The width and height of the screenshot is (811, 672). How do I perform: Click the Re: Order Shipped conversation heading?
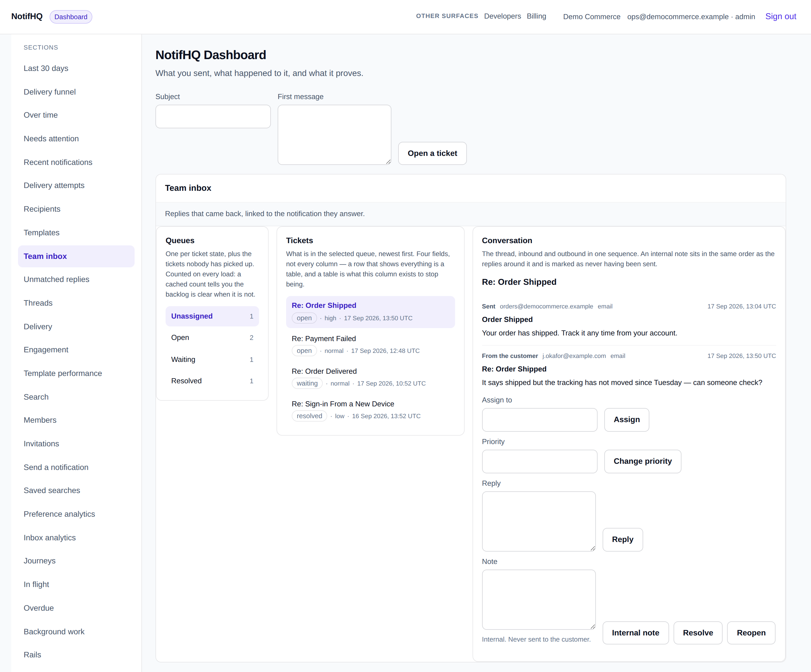tap(519, 282)
